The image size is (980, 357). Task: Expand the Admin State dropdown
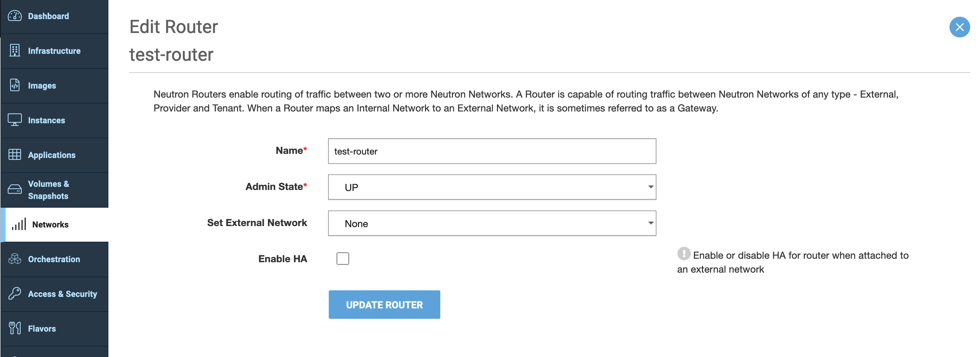(x=492, y=187)
